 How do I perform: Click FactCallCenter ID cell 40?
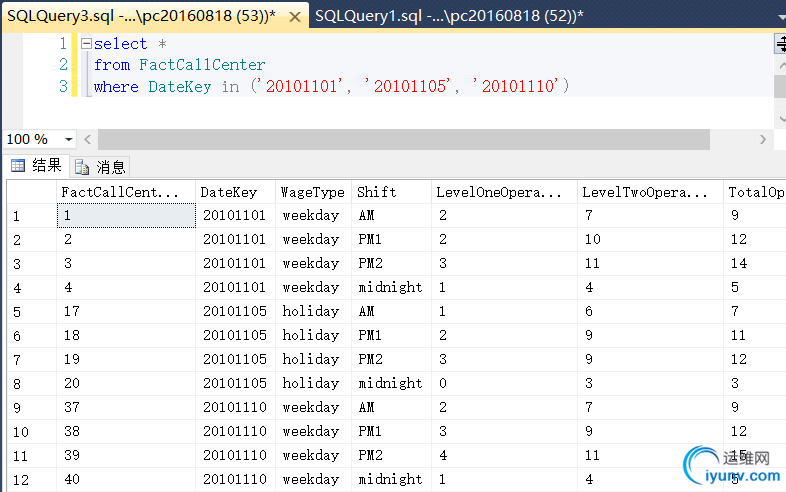point(126,479)
